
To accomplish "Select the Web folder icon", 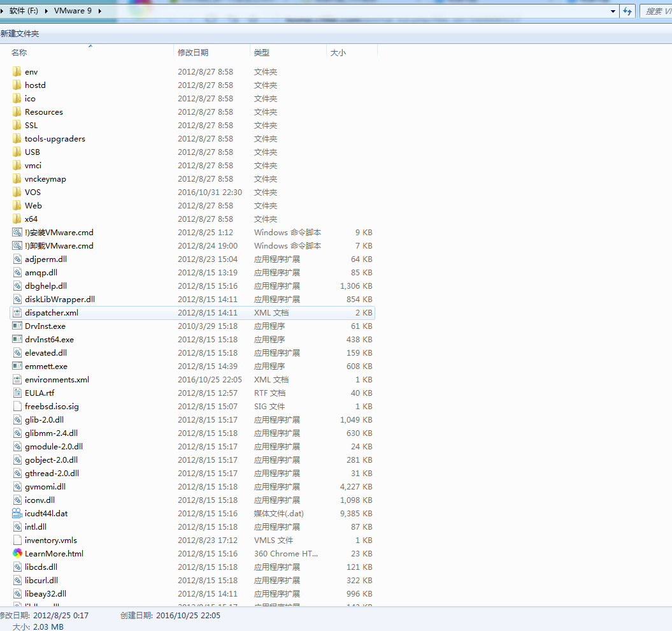I will pos(17,205).
